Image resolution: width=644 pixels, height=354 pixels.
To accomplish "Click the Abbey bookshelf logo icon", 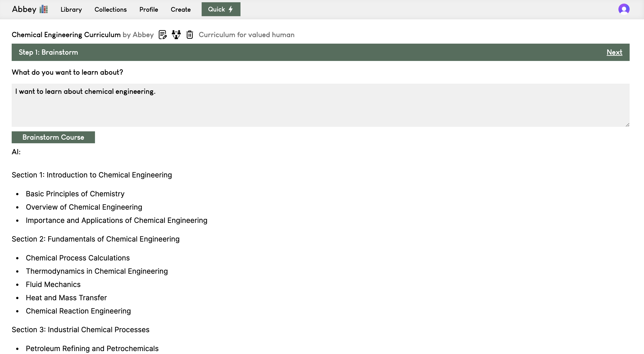I will (x=44, y=9).
